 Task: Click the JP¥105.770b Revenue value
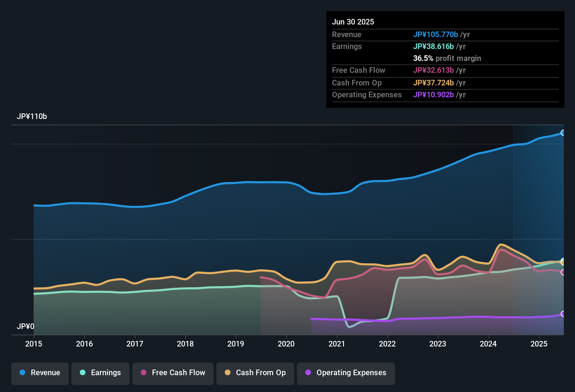click(x=436, y=34)
